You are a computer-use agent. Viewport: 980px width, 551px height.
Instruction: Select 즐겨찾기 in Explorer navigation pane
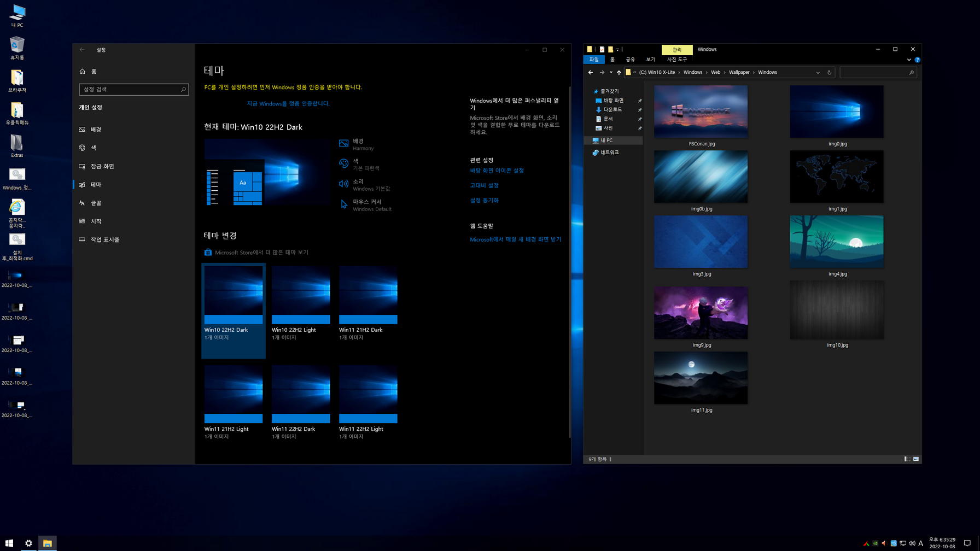click(x=609, y=91)
